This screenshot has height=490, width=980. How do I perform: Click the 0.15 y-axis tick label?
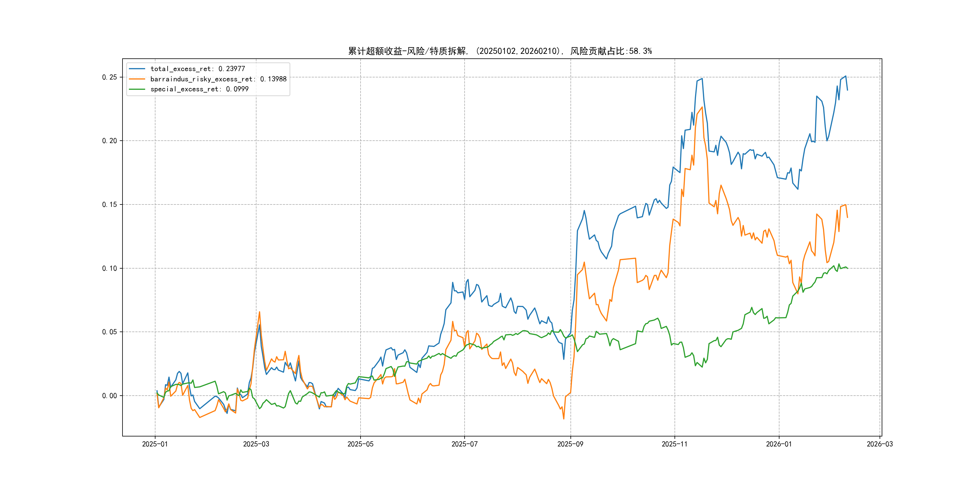click(x=109, y=205)
